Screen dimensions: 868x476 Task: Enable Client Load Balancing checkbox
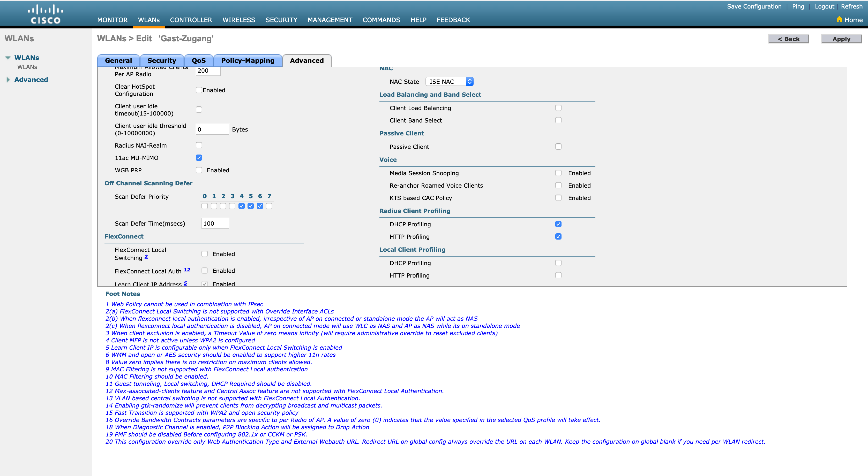tap(558, 108)
